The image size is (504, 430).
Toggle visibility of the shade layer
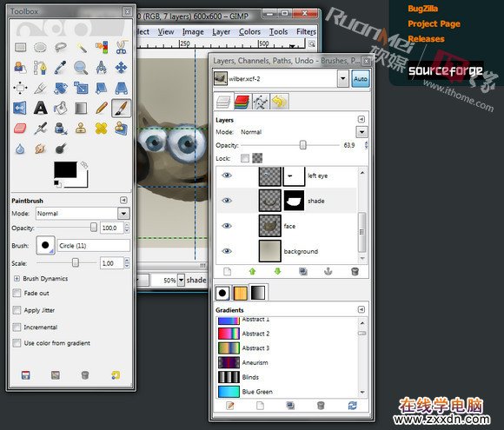227,201
